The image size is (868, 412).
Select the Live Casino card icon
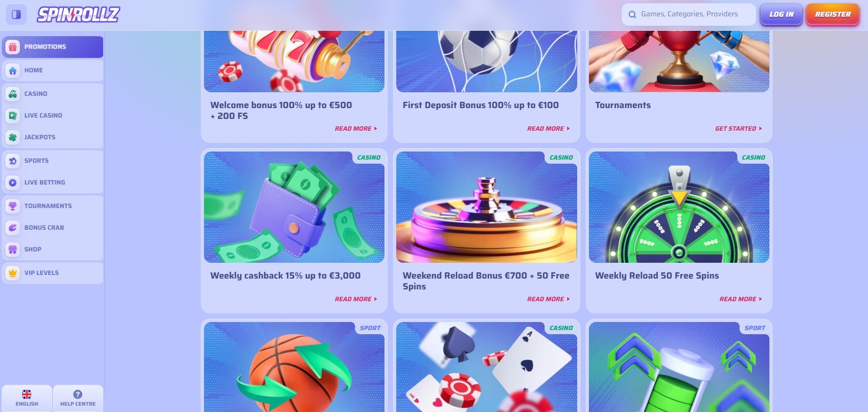point(13,115)
